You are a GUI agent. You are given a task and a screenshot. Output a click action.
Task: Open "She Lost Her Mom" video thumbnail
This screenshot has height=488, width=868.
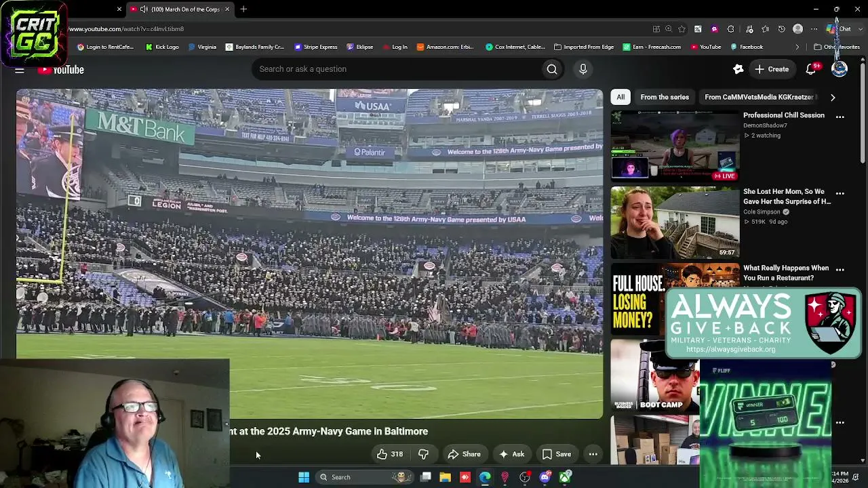pyautogui.click(x=675, y=223)
